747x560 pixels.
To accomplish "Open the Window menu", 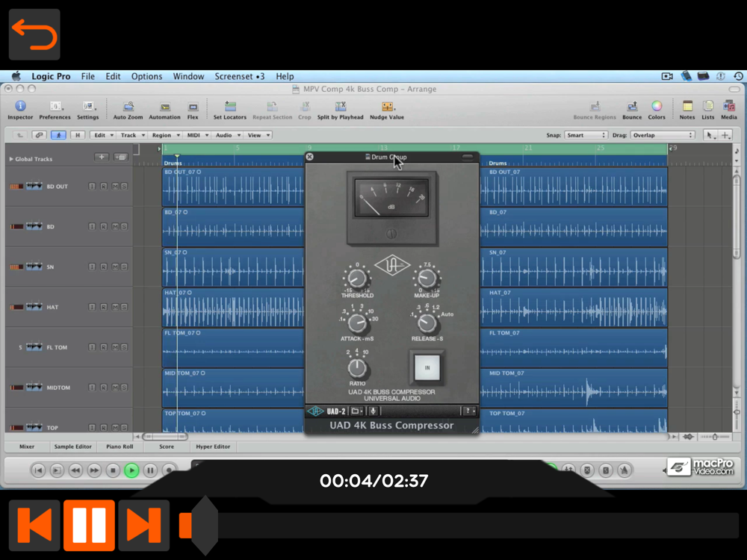I will click(189, 76).
